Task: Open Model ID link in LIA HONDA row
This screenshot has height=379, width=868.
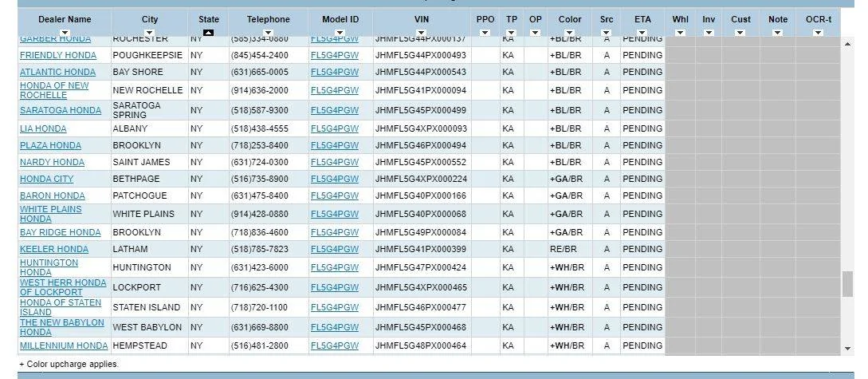Action: coord(334,128)
